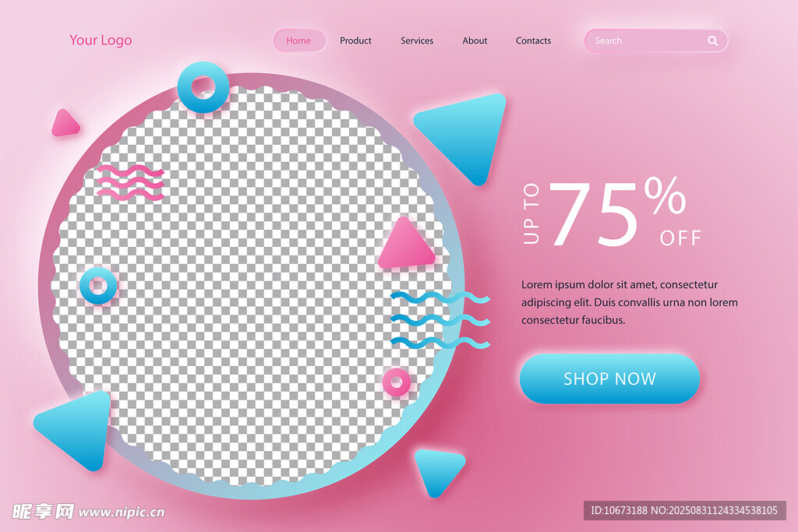The width and height of the screenshot is (798, 532).
Task: Click the small pink triangle below the logo
Action: pos(65,123)
